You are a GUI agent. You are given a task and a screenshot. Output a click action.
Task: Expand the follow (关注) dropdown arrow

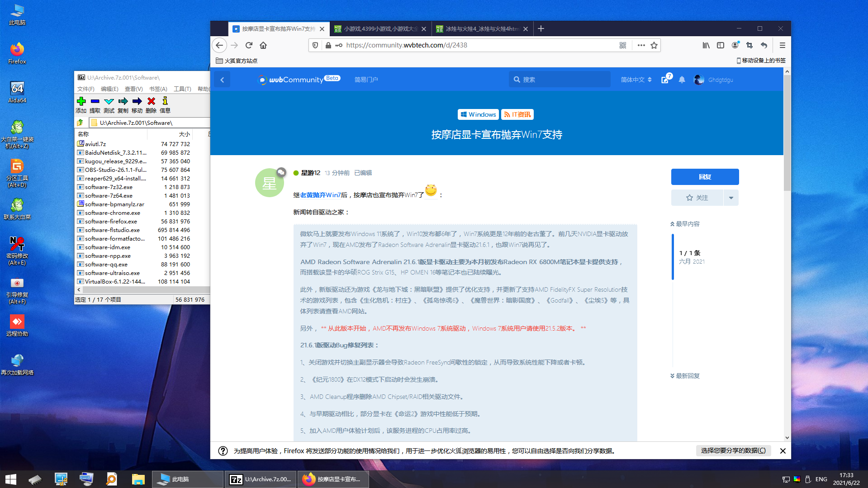(731, 198)
